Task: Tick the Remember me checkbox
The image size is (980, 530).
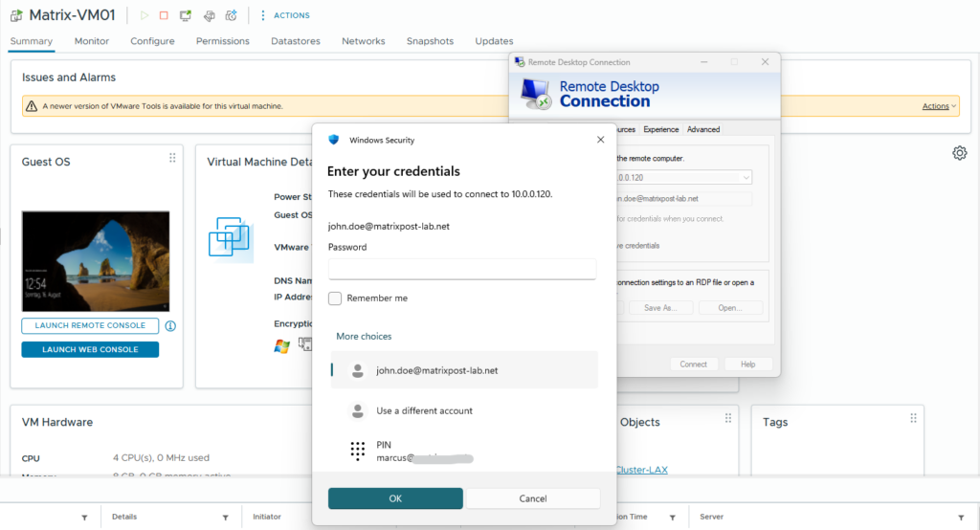Action: pos(335,298)
